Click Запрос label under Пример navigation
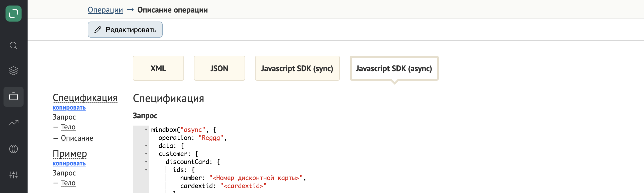Screen dimensions: 644x193 click(64, 173)
